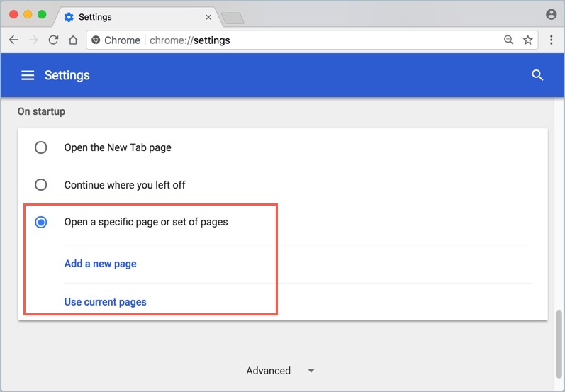
Task: Click the "Add a new page" link
Action: pyautogui.click(x=100, y=264)
